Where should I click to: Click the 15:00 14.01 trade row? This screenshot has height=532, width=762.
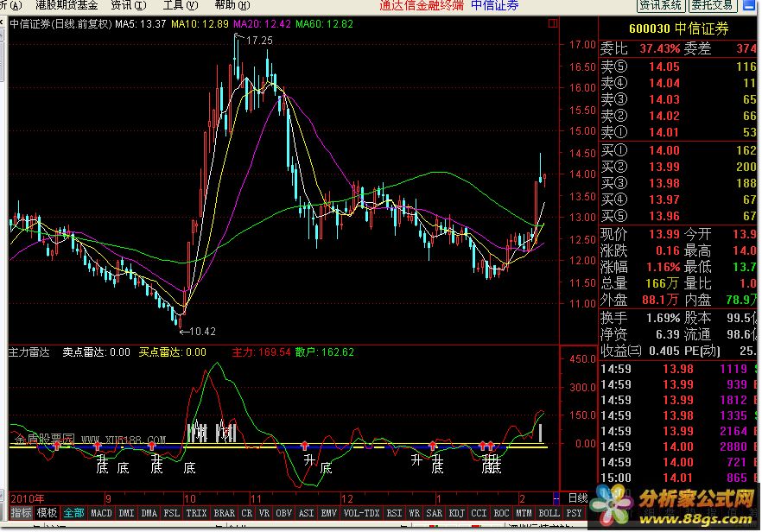[678, 478]
